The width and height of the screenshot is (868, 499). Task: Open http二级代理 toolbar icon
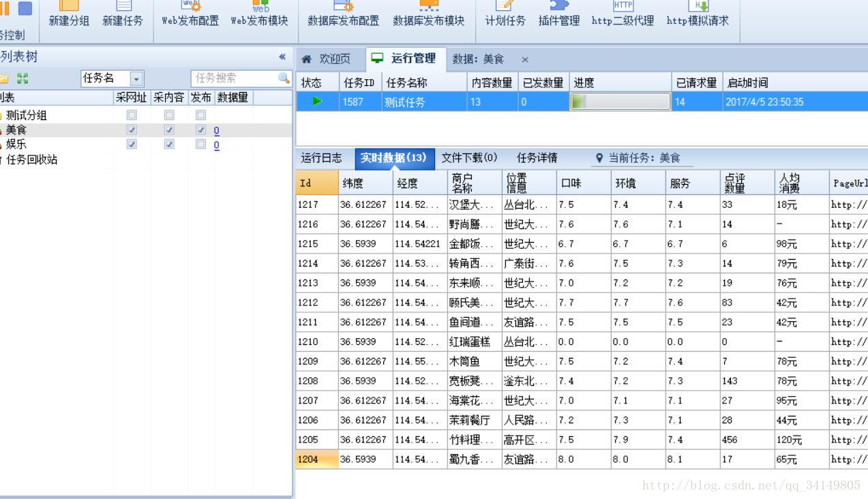coord(623,5)
